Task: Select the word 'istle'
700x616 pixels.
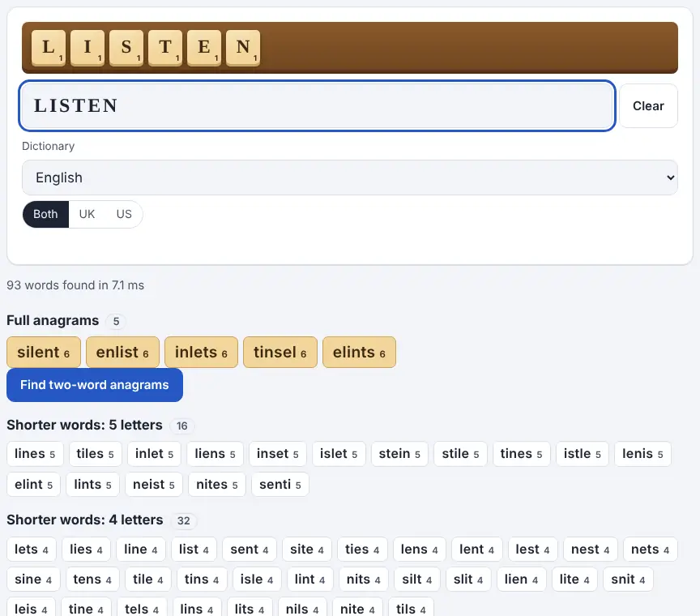Action: tap(583, 454)
